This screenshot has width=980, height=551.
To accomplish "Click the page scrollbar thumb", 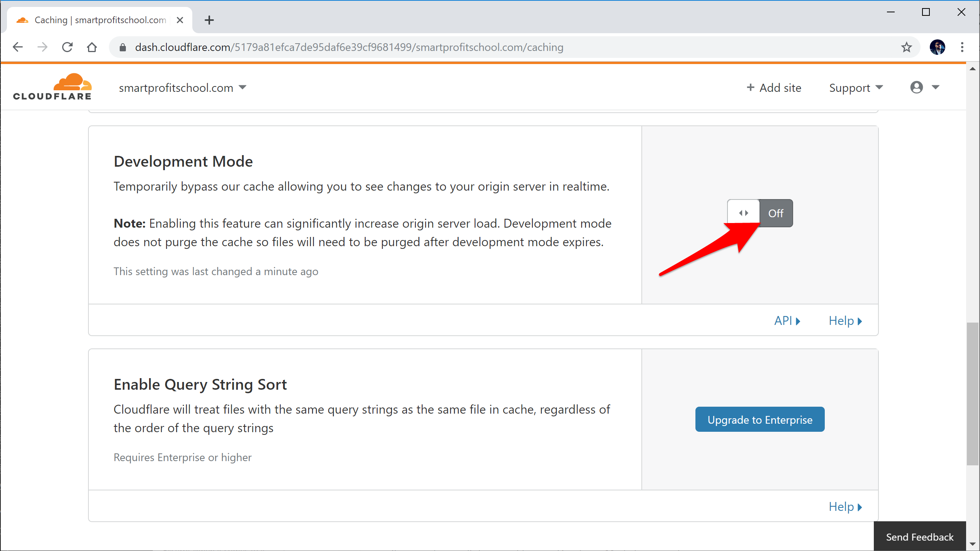I will (x=973, y=394).
